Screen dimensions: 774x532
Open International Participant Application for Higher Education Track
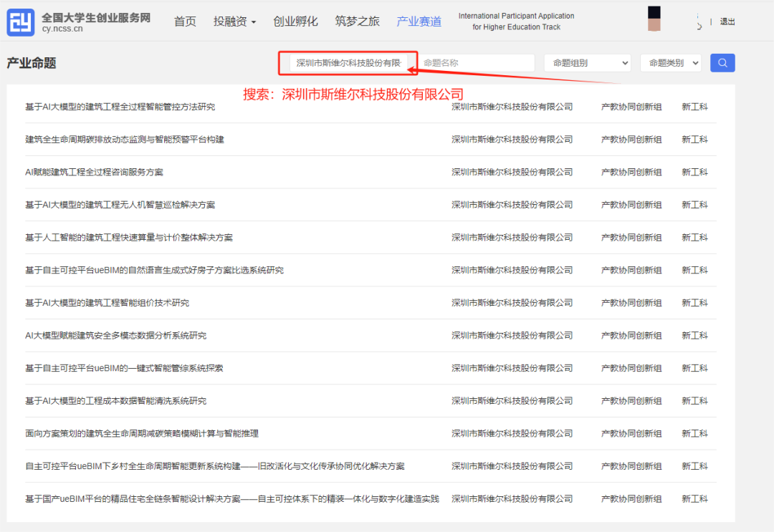[516, 21]
